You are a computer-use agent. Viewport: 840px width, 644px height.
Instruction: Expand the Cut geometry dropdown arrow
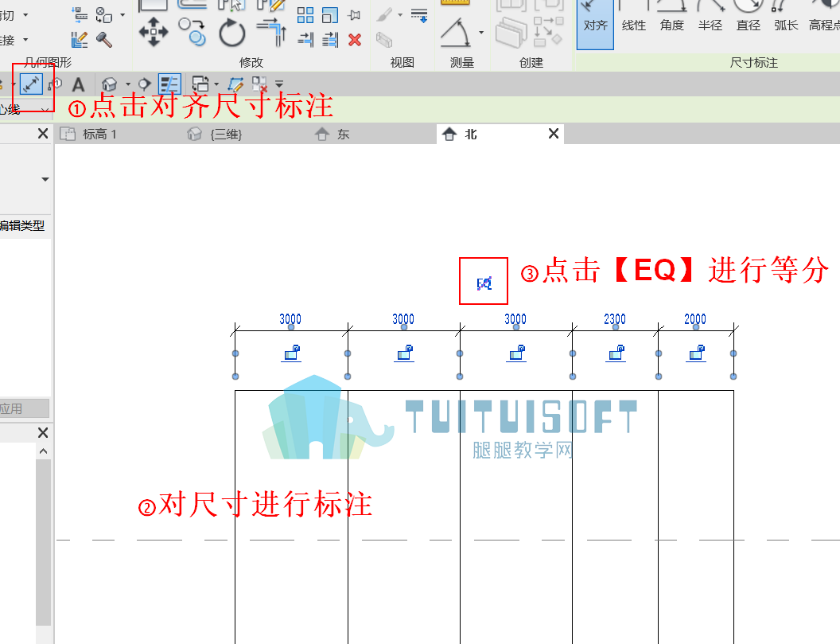(x=25, y=15)
